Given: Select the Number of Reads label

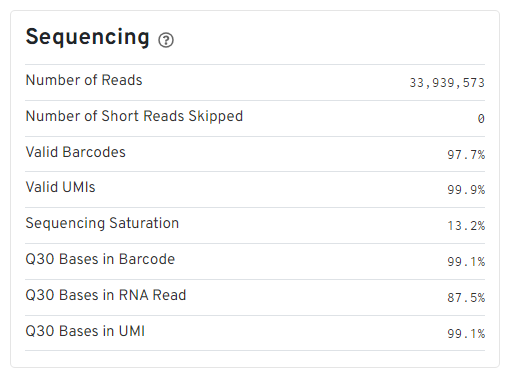Looking at the screenshot, I should tap(84, 80).
